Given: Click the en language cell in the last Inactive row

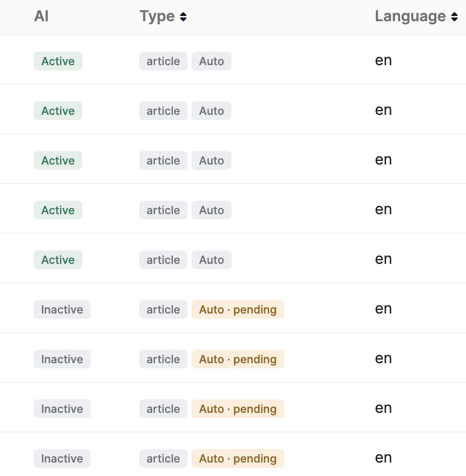Looking at the screenshot, I should click(x=383, y=458).
